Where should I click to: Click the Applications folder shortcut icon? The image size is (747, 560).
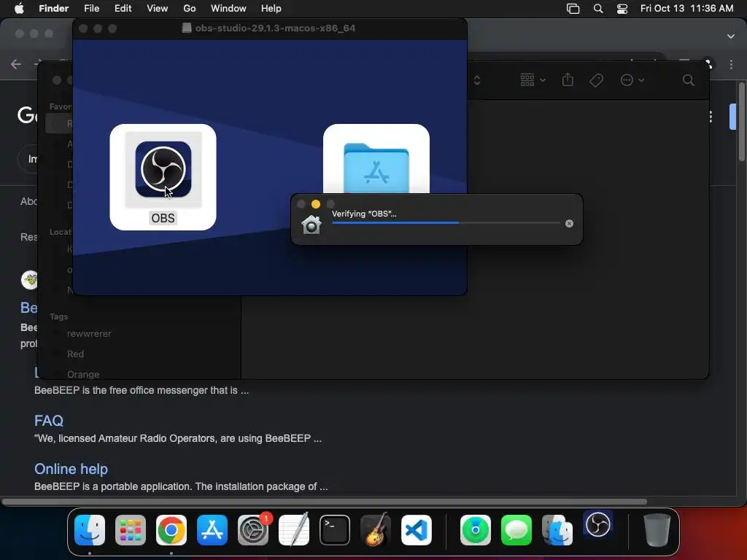click(376, 168)
